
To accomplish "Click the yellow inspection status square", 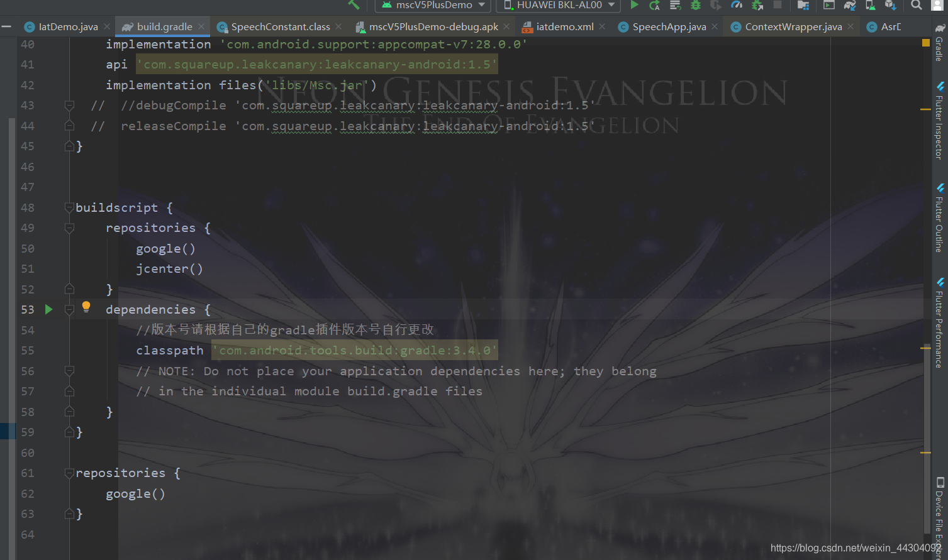I will [925, 43].
